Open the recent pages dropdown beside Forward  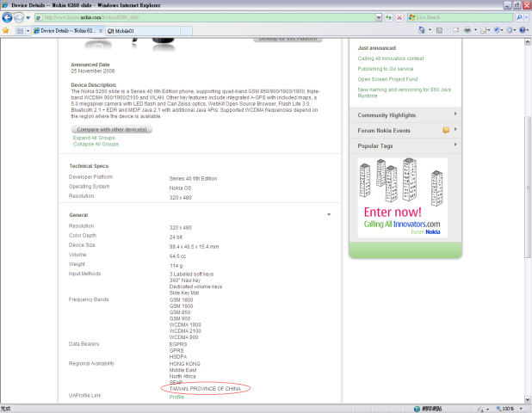[28, 17]
